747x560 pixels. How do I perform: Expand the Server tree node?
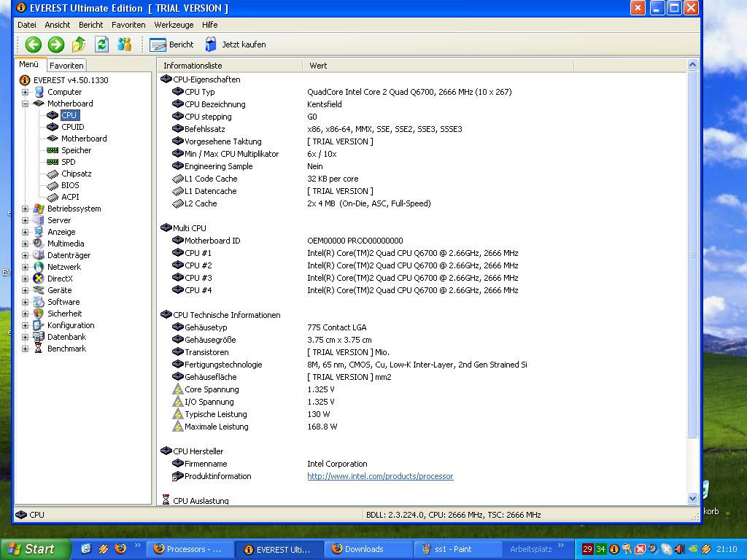[x=26, y=220]
